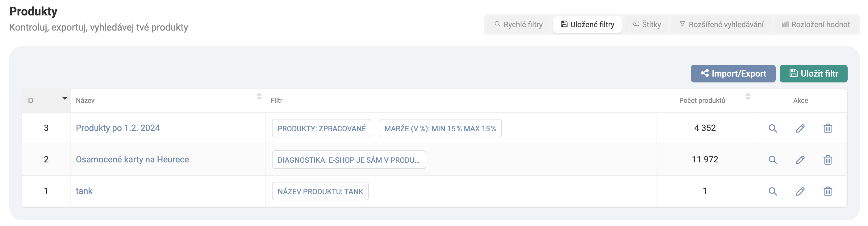Viewport: 868px width, 226px height.
Task: Sort table by ID column arrow
Action: [x=64, y=98]
